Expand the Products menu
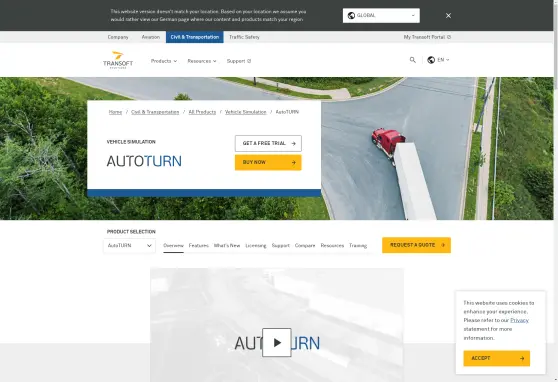This screenshot has height=382, width=558. (x=164, y=61)
